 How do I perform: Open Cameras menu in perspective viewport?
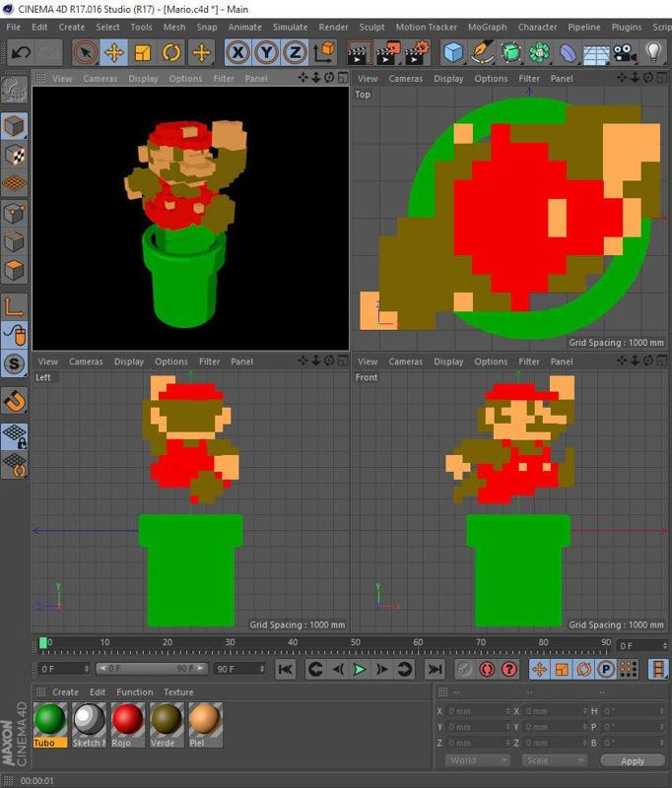pos(101,79)
